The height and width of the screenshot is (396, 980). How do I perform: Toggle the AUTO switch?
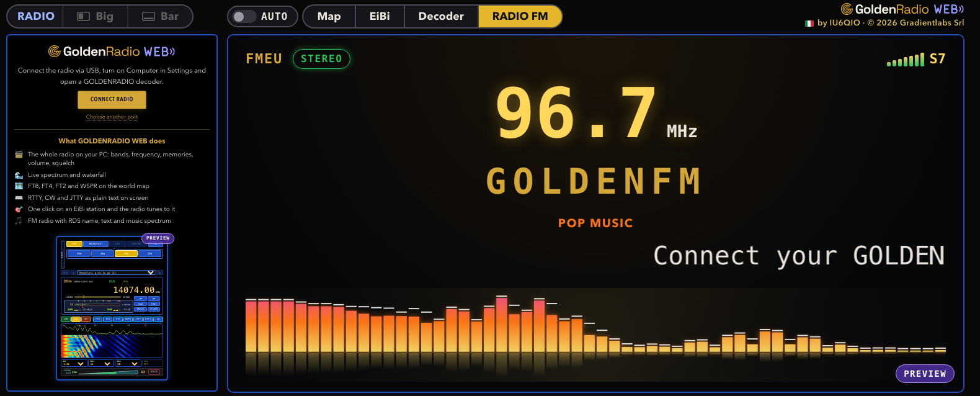(x=244, y=17)
